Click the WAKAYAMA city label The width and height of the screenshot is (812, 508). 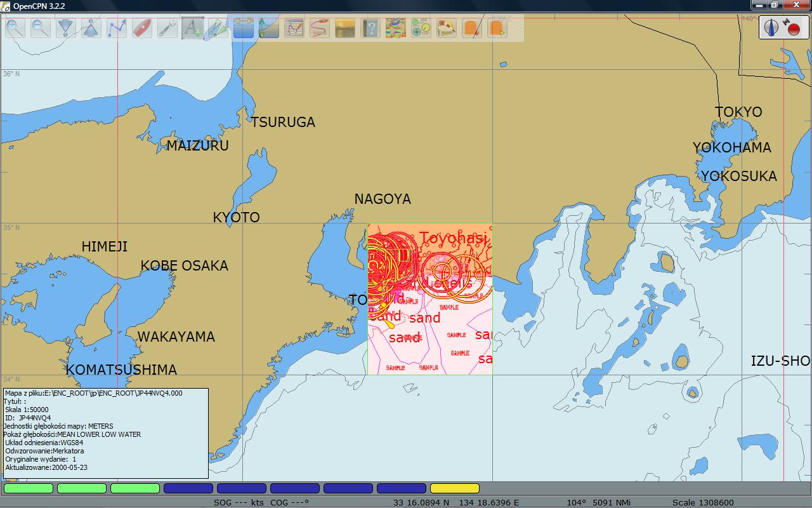[x=176, y=337]
